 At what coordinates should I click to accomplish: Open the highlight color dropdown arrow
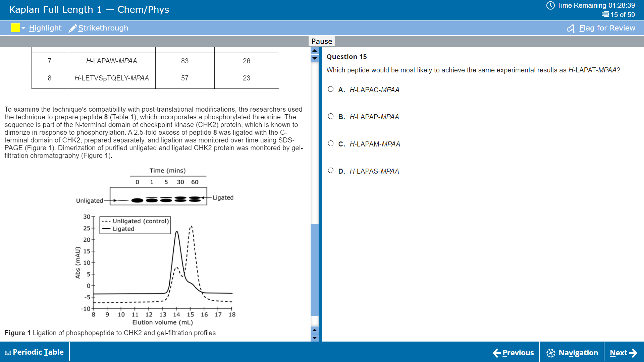point(23,28)
